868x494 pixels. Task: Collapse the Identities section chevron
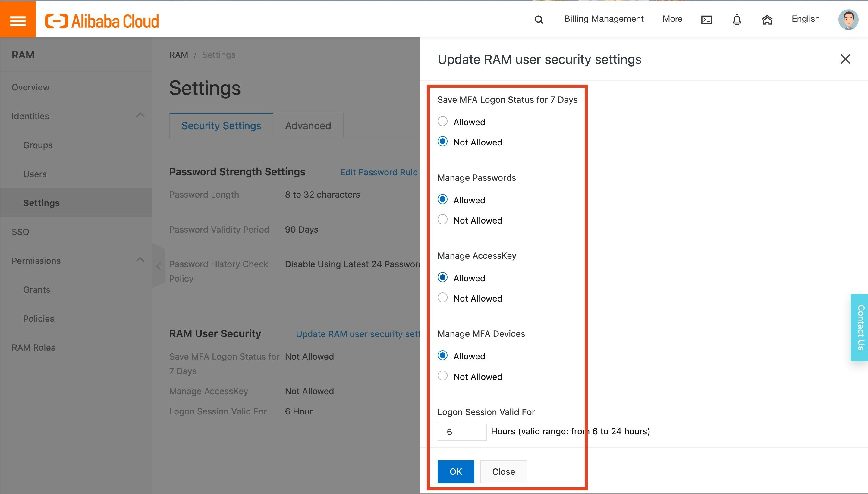[140, 115]
